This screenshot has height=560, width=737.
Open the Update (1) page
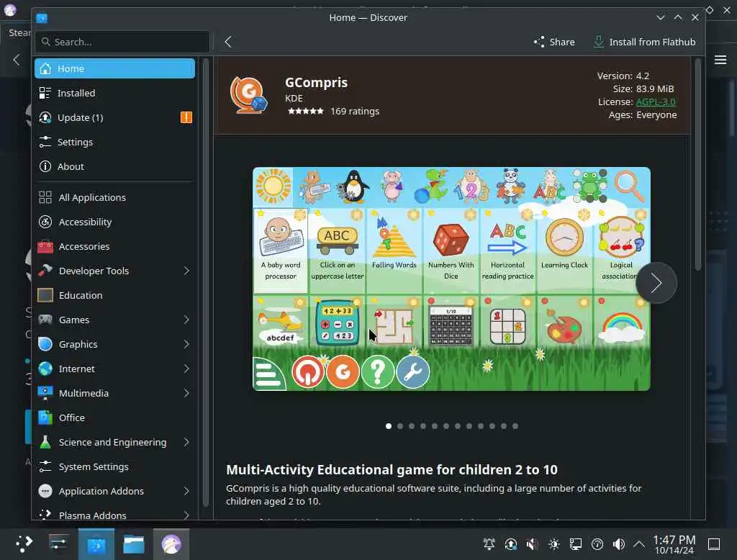[x=114, y=117]
